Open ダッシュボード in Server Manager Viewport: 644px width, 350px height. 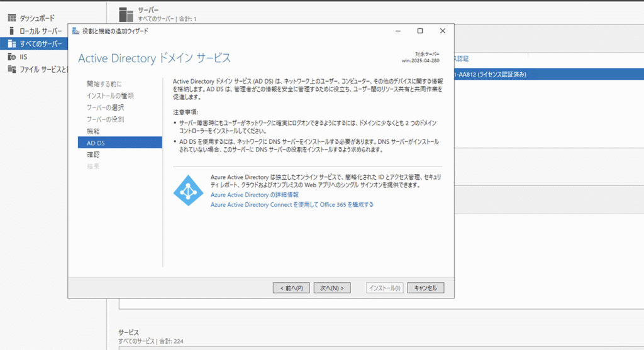click(x=37, y=18)
